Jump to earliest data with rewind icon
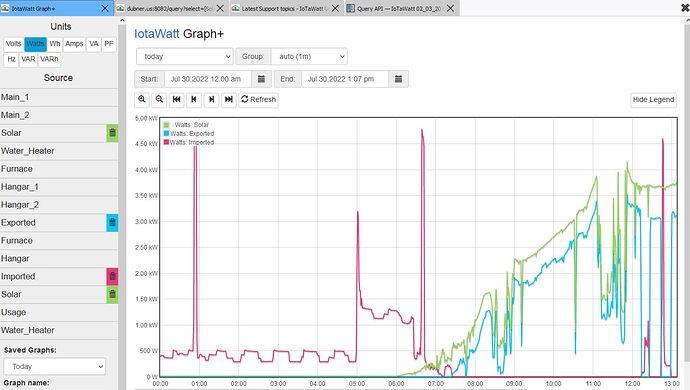Image resolution: width=690 pixels, height=390 pixels. tap(176, 99)
